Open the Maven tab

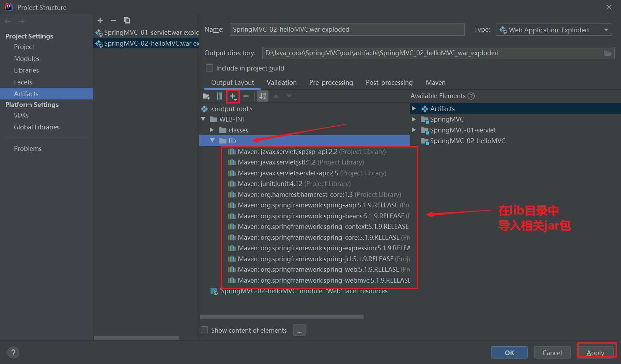click(435, 82)
